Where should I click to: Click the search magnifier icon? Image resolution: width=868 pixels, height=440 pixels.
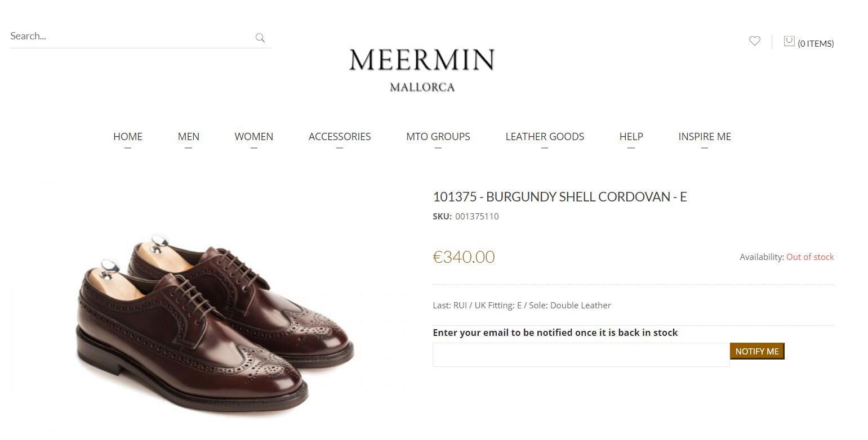point(260,38)
